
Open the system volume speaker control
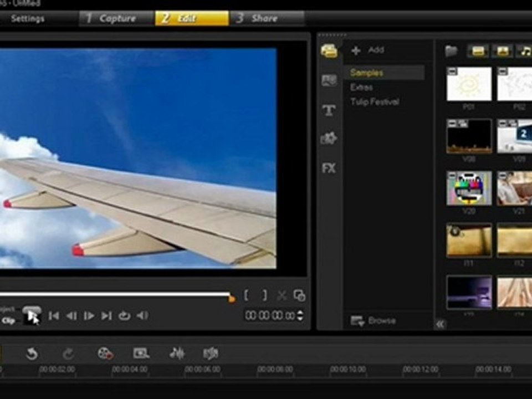142,315
